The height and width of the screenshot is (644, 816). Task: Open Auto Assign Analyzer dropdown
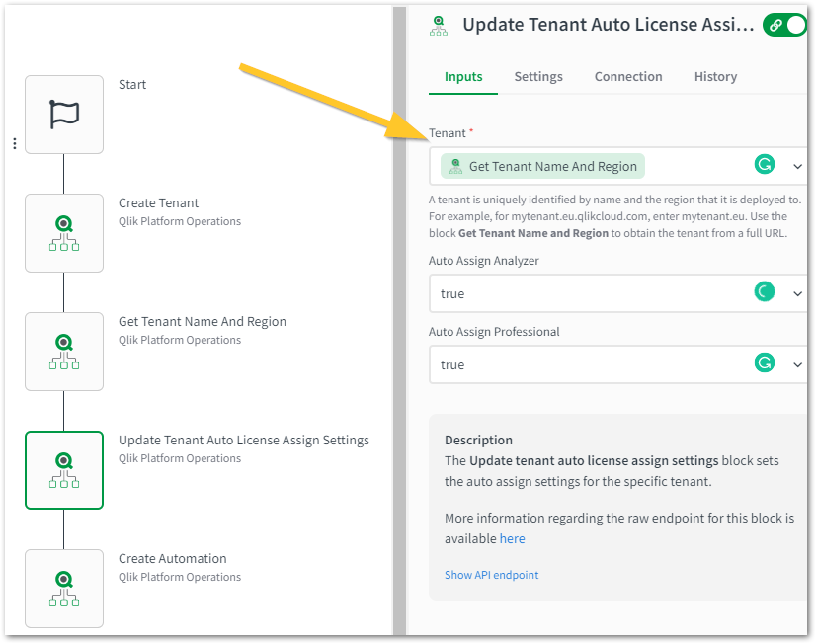pos(798,293)
